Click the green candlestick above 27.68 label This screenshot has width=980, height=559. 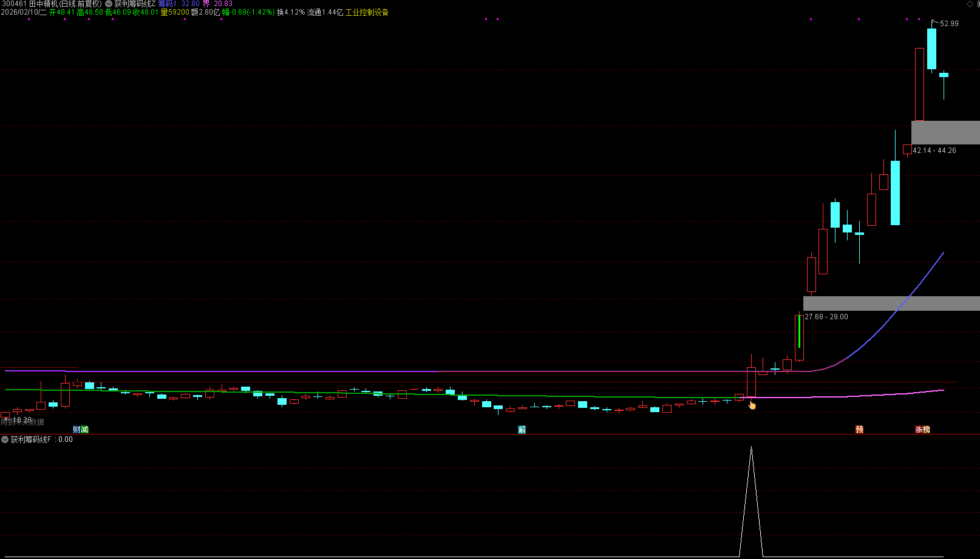click(x=799, y=337)
